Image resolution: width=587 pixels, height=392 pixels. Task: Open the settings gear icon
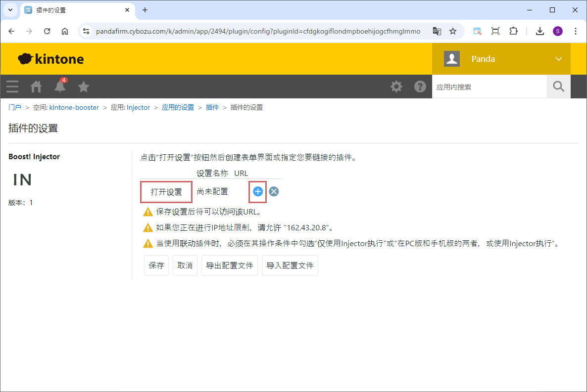tap(396, 87)
